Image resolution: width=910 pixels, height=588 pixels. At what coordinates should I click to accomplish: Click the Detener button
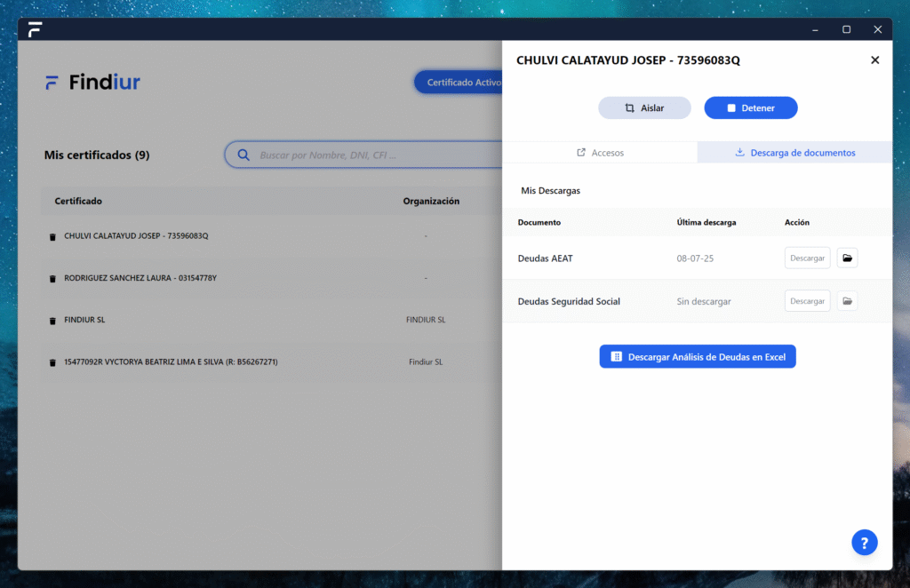click(750, 107)
